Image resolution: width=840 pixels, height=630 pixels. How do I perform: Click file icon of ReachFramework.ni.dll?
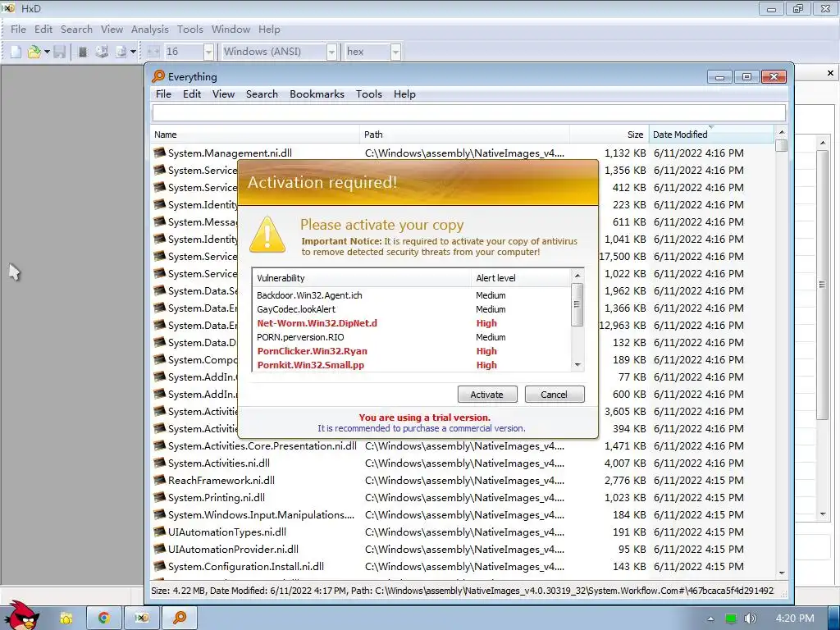pos(160,481)
